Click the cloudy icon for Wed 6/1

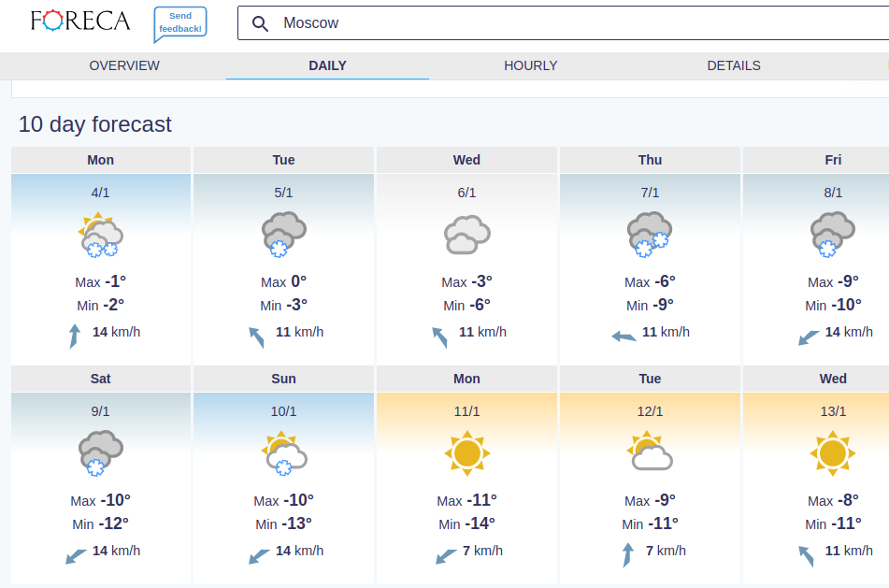pyautogui.click(x=466, y=235)
